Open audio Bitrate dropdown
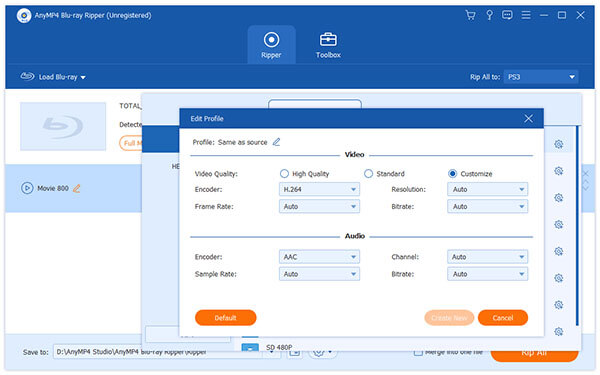Viewport: 600px width, 375px height. (x=488, y=274)
